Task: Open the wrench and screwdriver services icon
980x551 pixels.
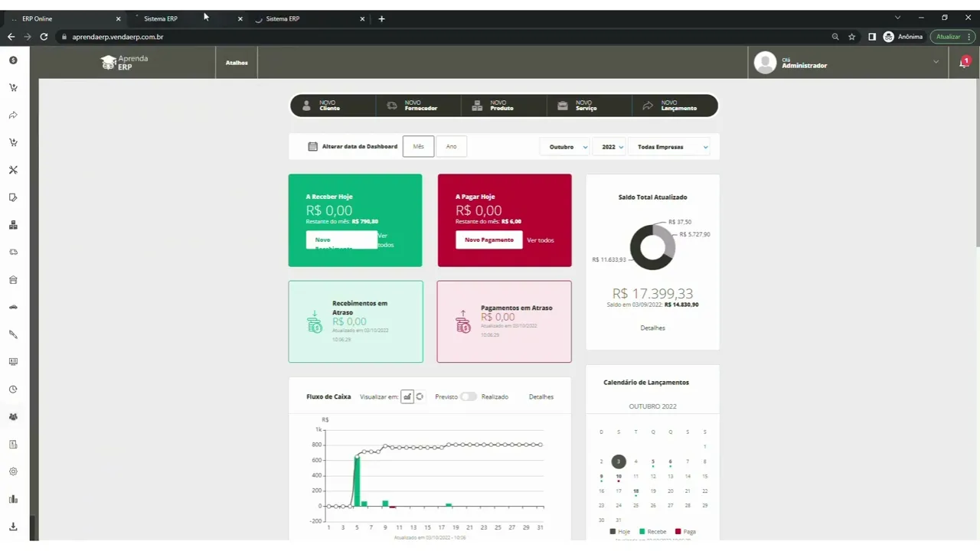Action: click(13, 170)
